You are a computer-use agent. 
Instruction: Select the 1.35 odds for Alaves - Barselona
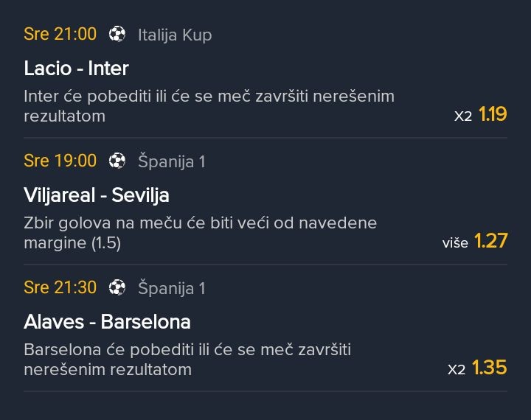click(x=490, y=368)
